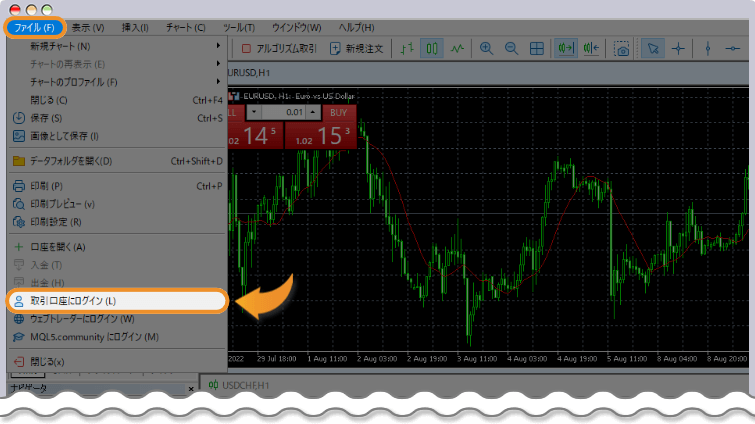This screenshot has width=755, height=424.
Task: Click the zoom out magnifier icon
Action: (511, 47)
